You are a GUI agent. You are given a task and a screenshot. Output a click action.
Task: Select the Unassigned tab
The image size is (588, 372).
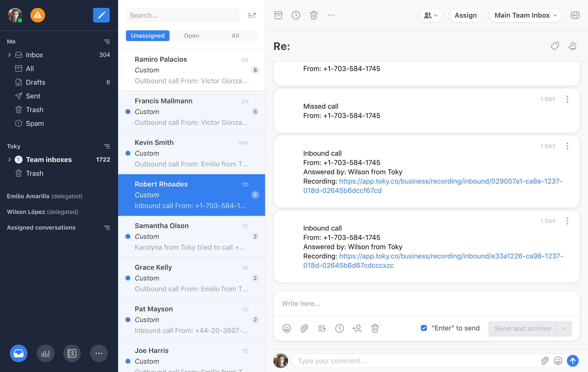(147, 35)
